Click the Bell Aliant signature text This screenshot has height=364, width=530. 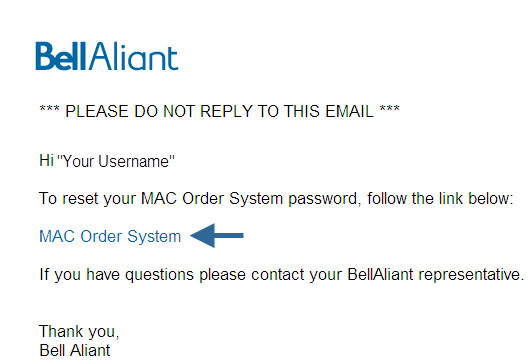pos(75,350)
